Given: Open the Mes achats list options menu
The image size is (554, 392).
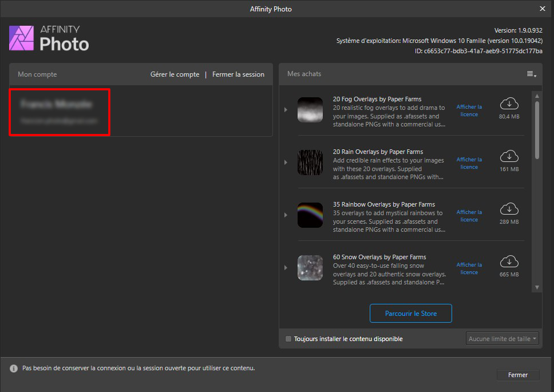Looking at the screenshot, I should [x=531, y=74].
